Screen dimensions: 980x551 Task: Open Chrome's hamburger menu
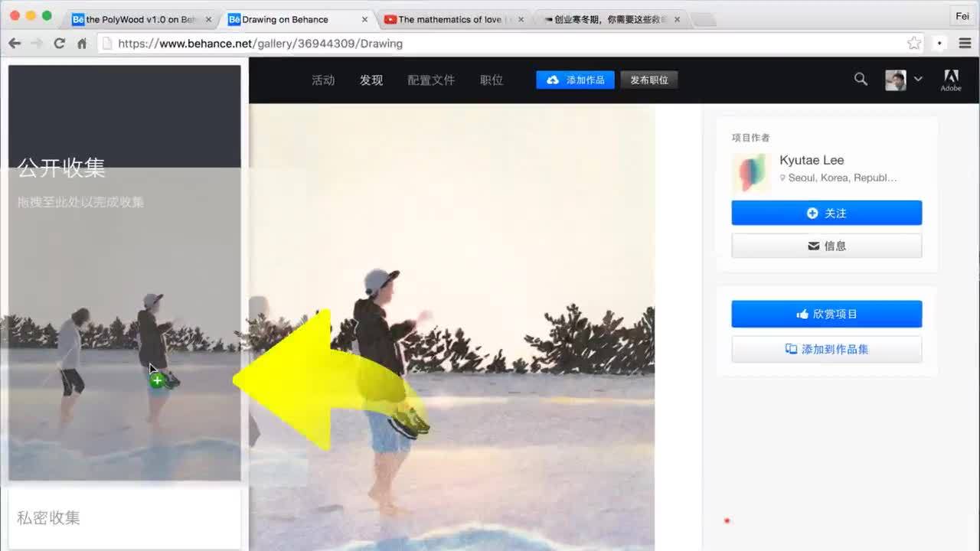(965, 43)
